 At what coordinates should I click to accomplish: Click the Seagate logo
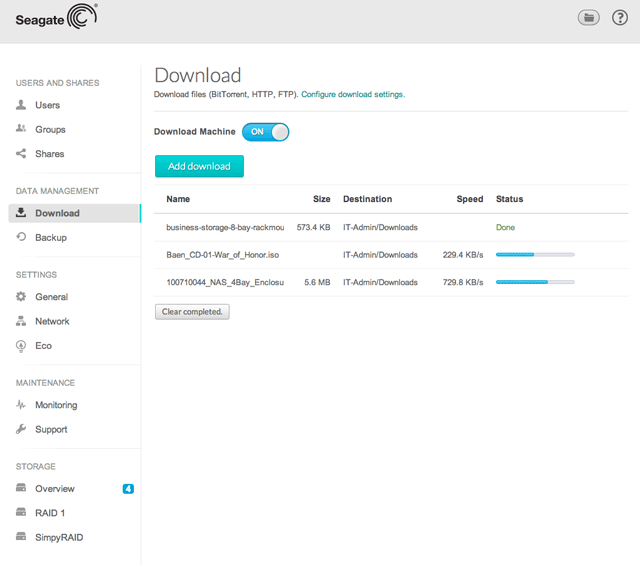tap(55, 19)
